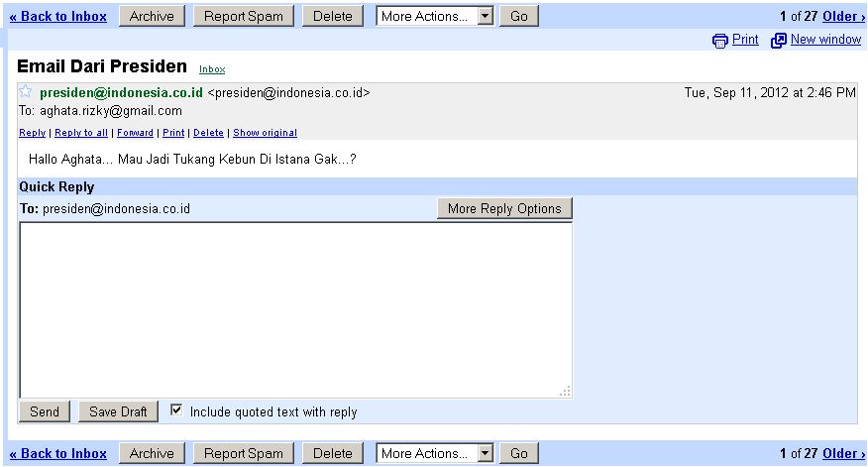Click the top Archive button

[152, 16]
